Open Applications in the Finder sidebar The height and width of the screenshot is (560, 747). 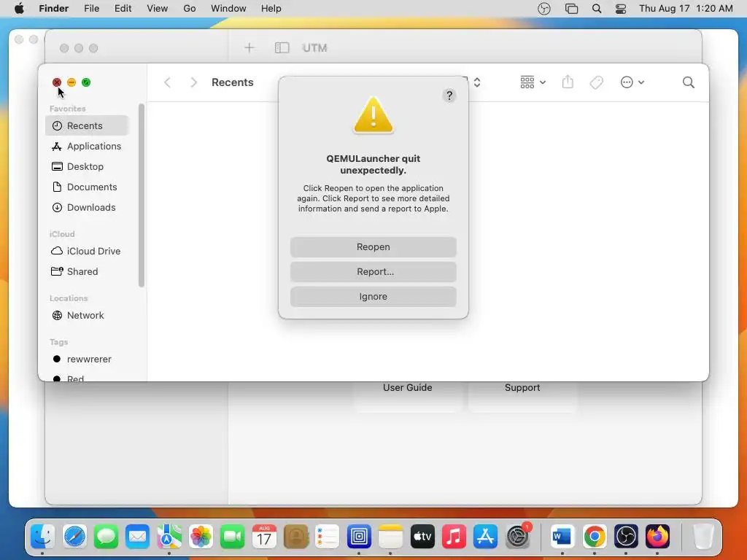pos(88,146)
